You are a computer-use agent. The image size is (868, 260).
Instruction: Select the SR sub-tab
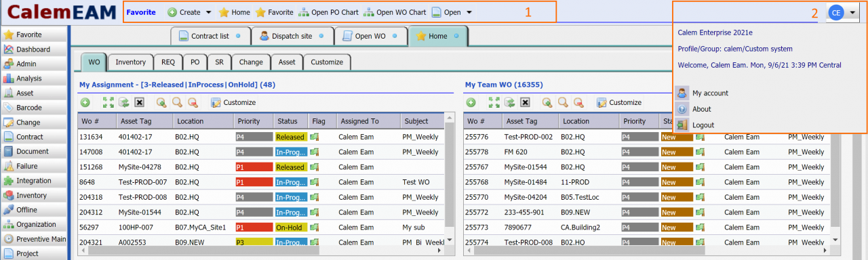coord(219,62)
